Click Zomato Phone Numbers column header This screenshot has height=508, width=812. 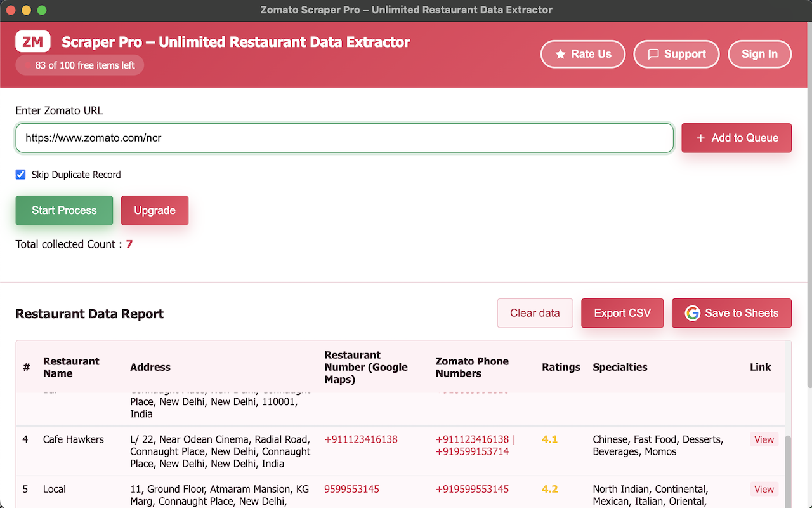[x=472, y=367]
